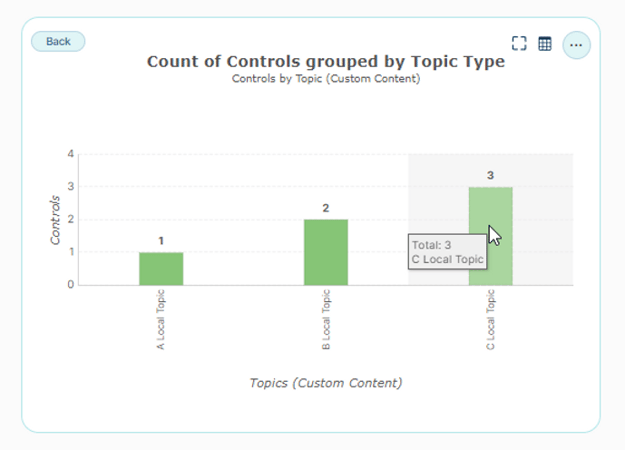Click data label 1 above first bar
Image resolution: width=625 pixels, height=450 pixels.
pyautogui.click(x=161, y=241)
